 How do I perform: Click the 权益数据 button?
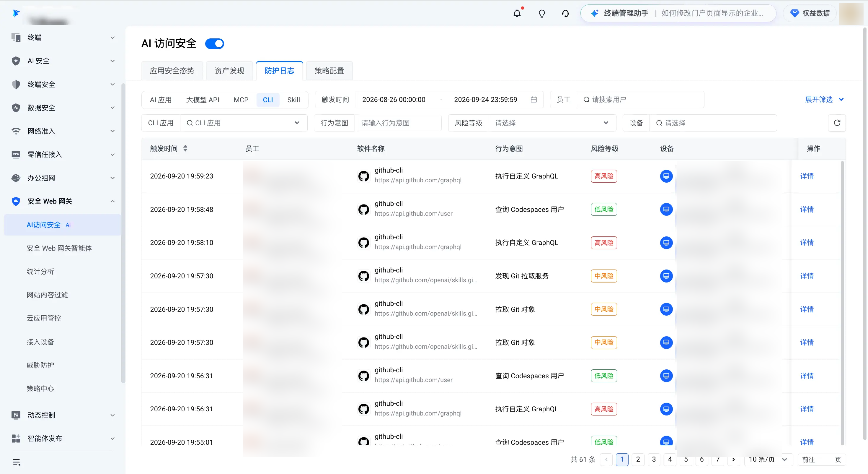810,13
